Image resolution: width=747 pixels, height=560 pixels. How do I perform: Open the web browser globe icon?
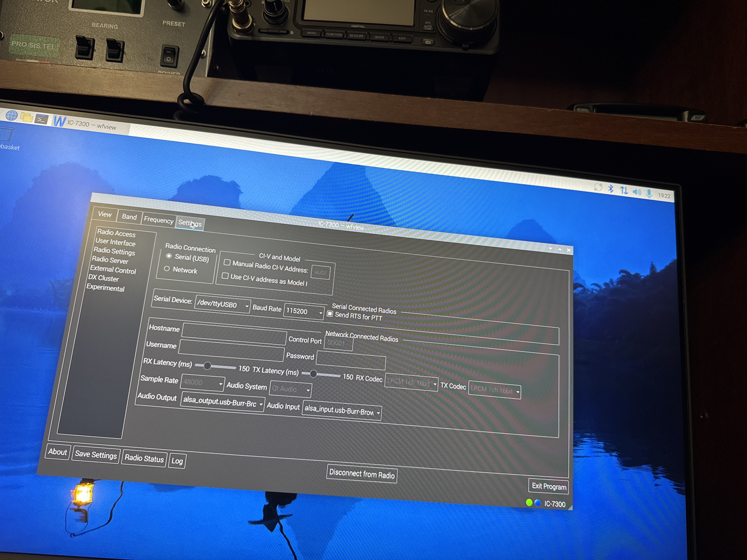click(11, 115)
